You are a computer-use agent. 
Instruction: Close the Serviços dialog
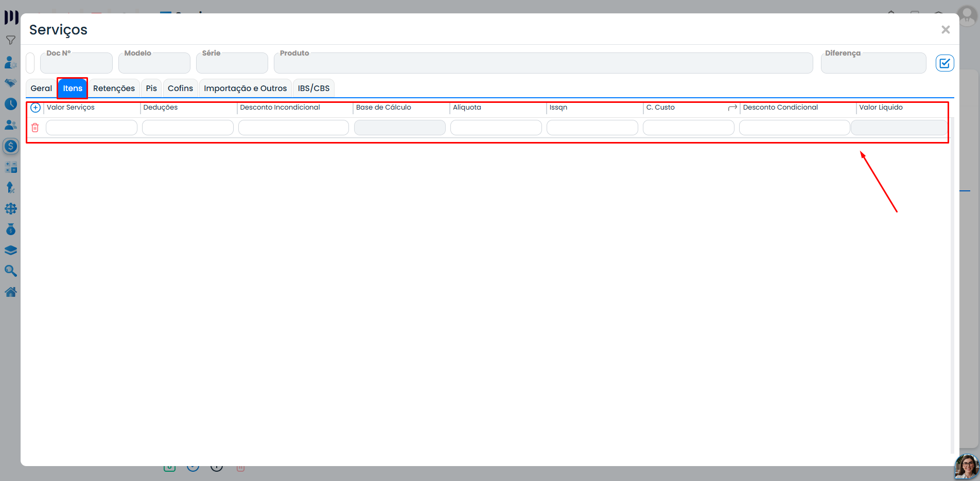coord(946,30)
